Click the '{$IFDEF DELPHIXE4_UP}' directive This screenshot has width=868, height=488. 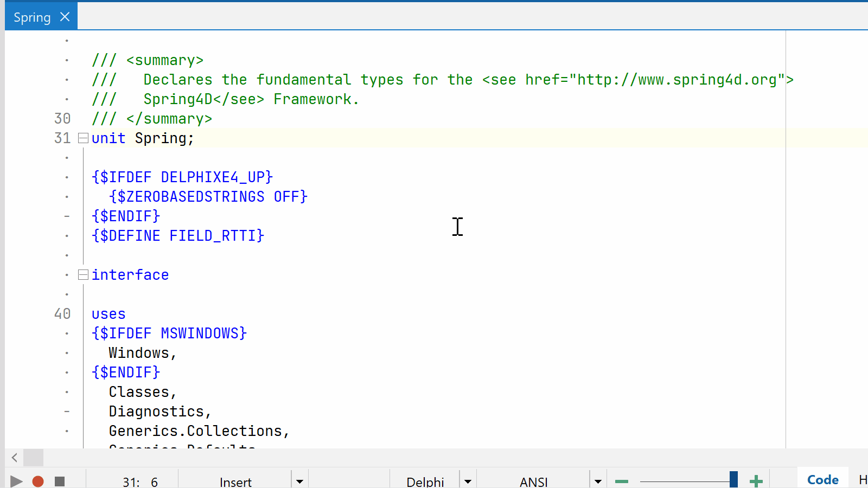[182, 177]
